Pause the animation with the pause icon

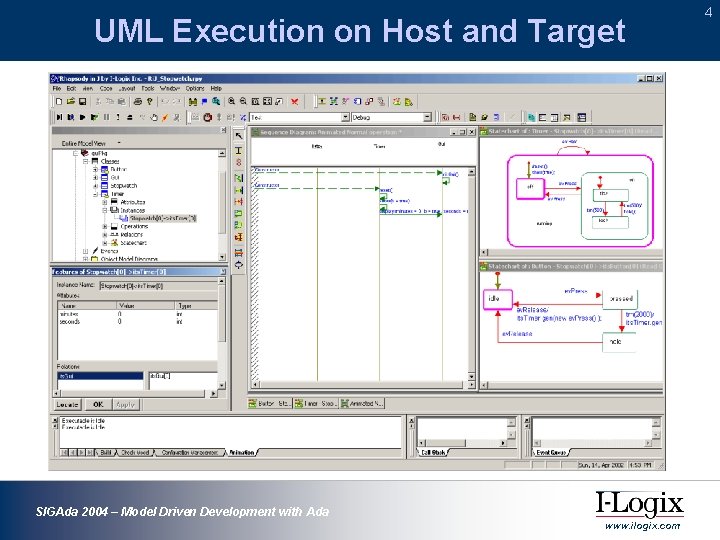pos(107,118)
